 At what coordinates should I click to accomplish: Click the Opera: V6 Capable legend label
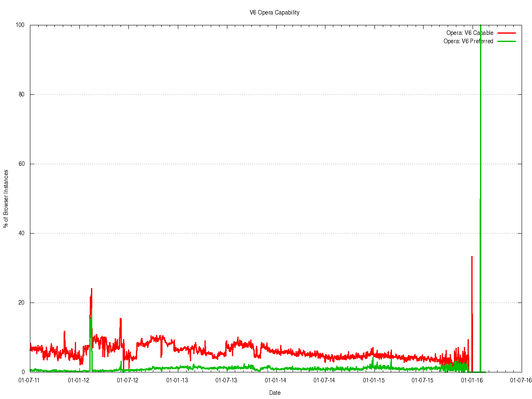coord(470,33)
